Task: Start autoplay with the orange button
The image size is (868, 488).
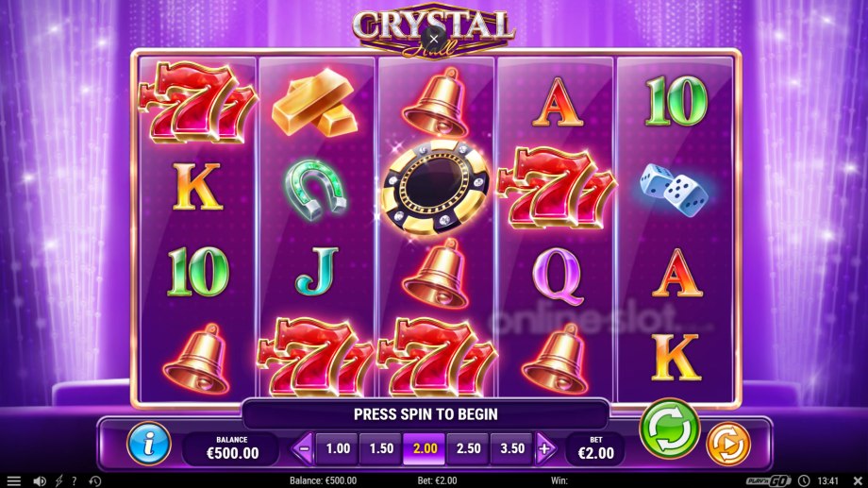Action: [728, 444]
